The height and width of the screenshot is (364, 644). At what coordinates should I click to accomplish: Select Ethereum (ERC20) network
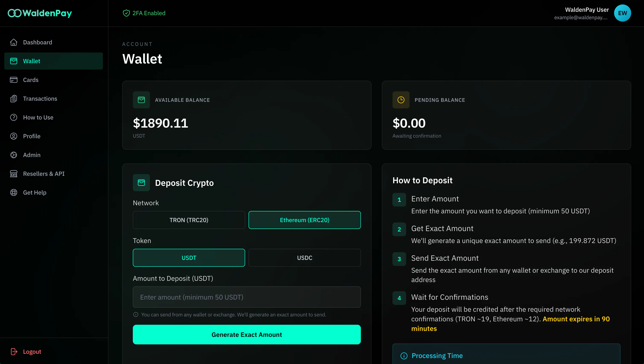click(304, 220)
